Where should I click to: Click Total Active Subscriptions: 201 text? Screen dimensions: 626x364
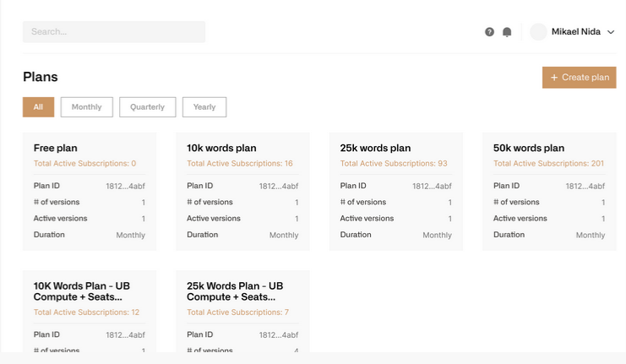[548, 163]
